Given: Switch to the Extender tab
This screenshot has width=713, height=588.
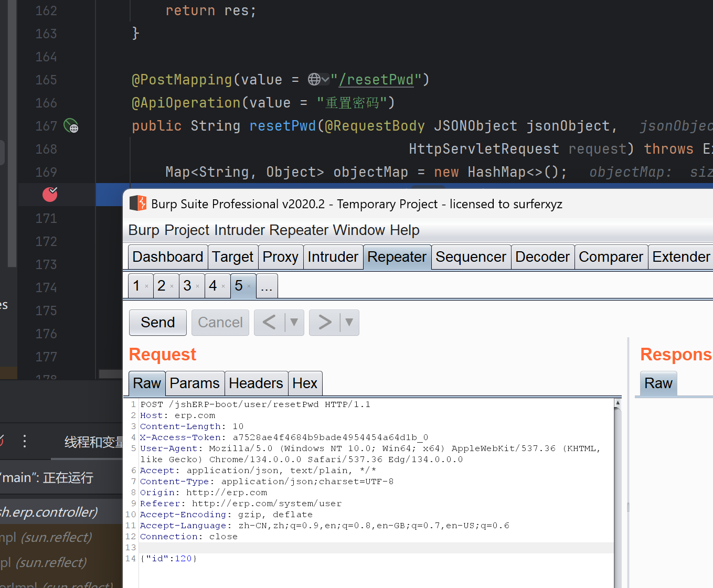Looking at the screenshot, I should pyautogui.click(x=681, y=257).
